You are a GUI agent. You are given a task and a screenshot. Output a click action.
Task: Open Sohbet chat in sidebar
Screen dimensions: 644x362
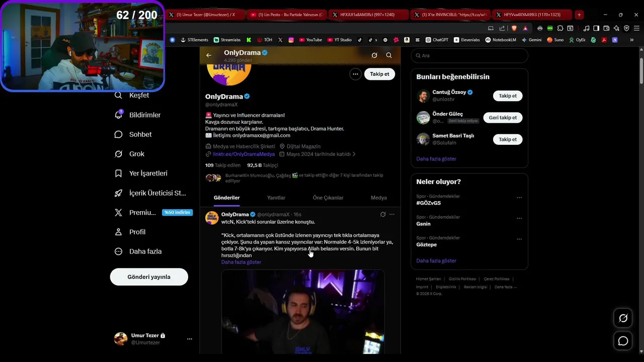[x=133, y=134]
